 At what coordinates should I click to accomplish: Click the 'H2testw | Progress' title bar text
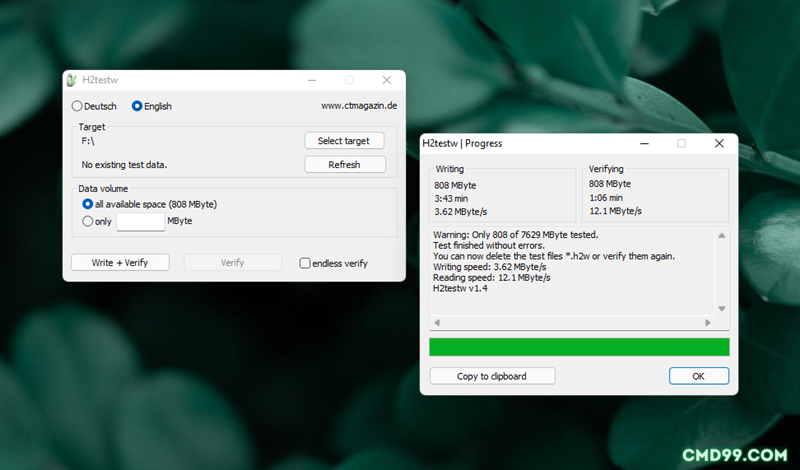[x=462, y=143]
